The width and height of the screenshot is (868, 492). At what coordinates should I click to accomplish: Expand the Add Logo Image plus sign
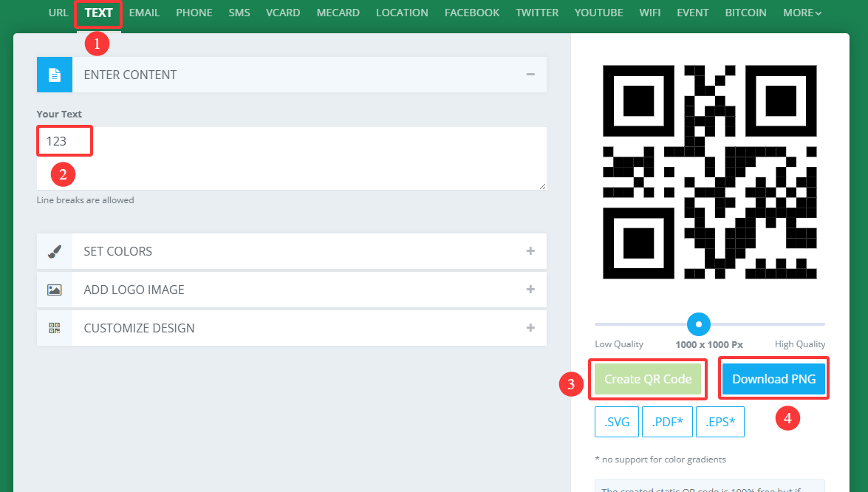[x=530, y=290]
